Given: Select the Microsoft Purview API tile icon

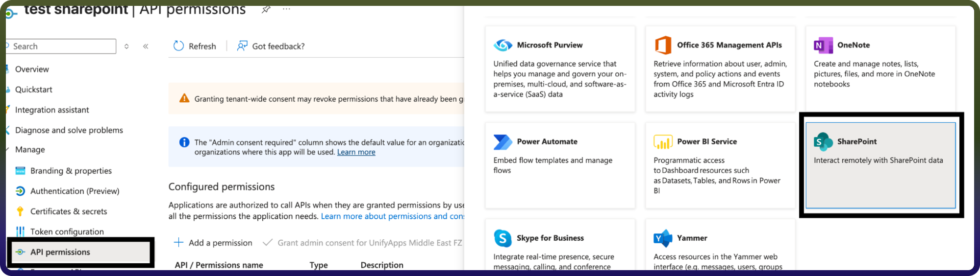Looking at the screenshot, I should click(503, 45).
